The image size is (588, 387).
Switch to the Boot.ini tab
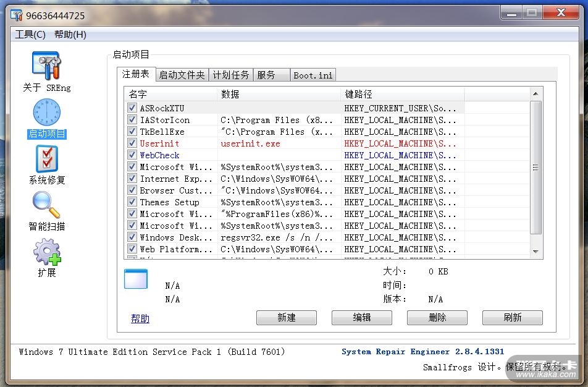click(x=313, y=75)
